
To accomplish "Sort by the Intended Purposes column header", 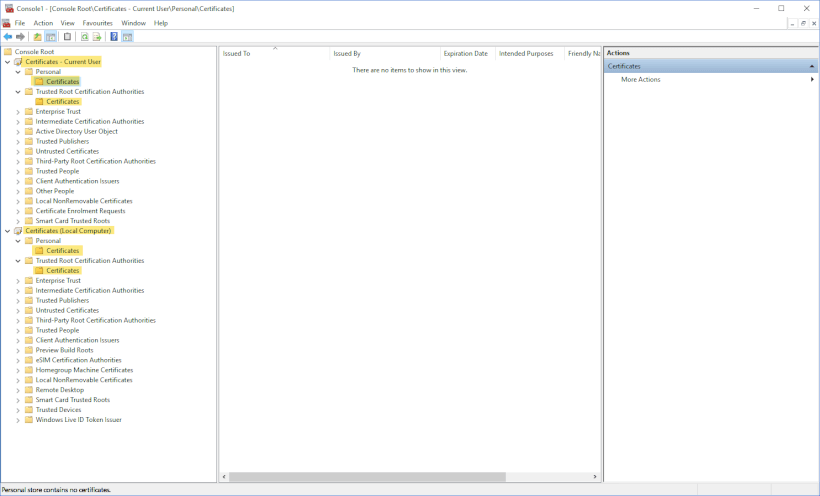I will coord(530,53).
